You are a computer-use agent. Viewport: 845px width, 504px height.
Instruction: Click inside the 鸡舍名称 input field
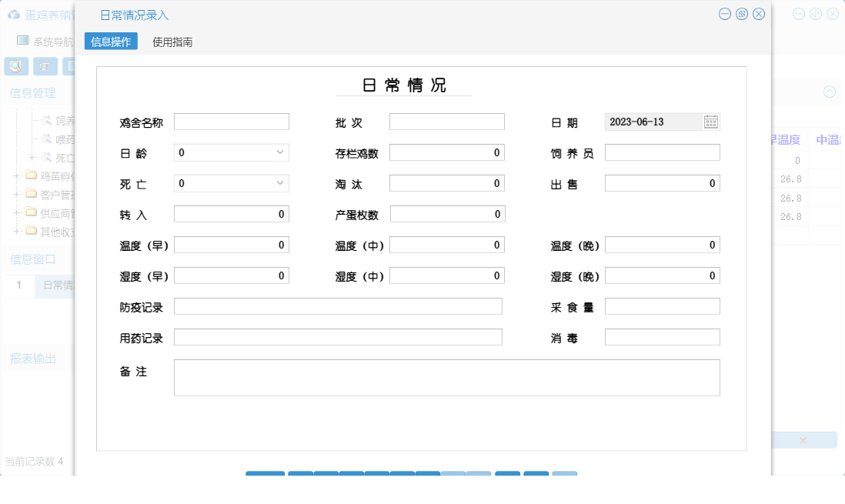pos(231,121)
